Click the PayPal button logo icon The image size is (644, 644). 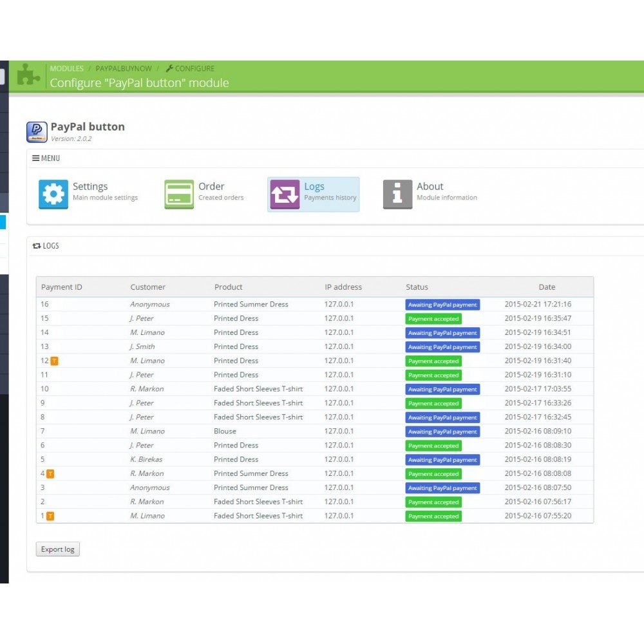(x=37, y=132)
